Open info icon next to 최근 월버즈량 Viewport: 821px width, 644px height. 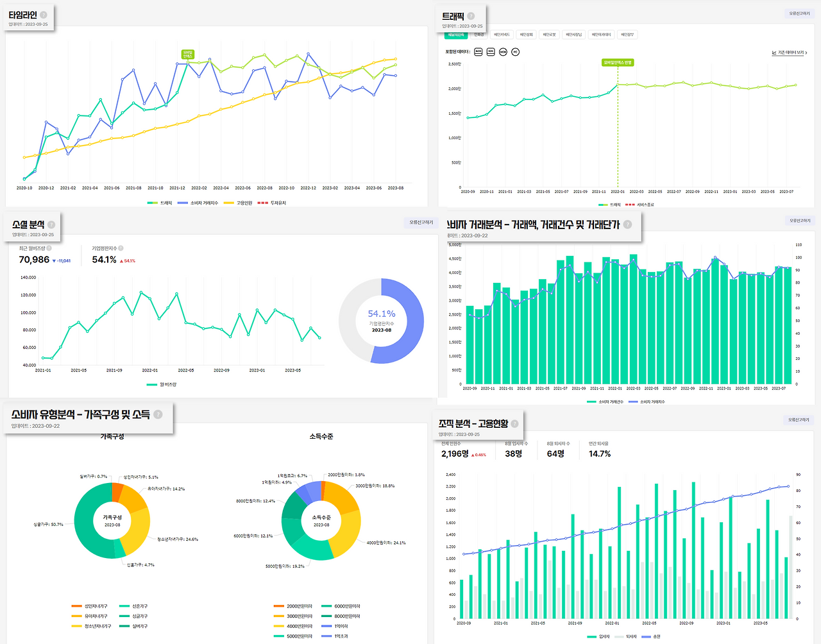point(49,248)
